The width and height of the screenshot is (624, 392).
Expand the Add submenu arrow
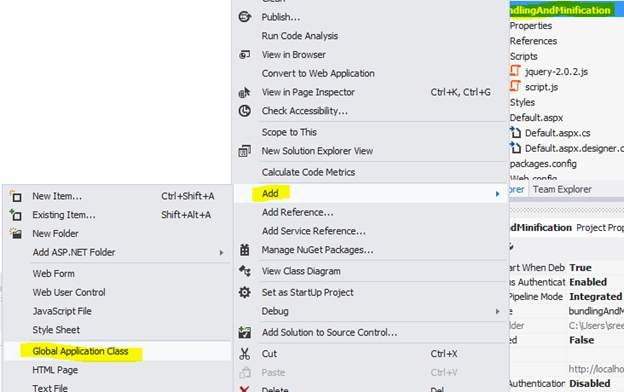pyautogui.click(x=497, y=194)
